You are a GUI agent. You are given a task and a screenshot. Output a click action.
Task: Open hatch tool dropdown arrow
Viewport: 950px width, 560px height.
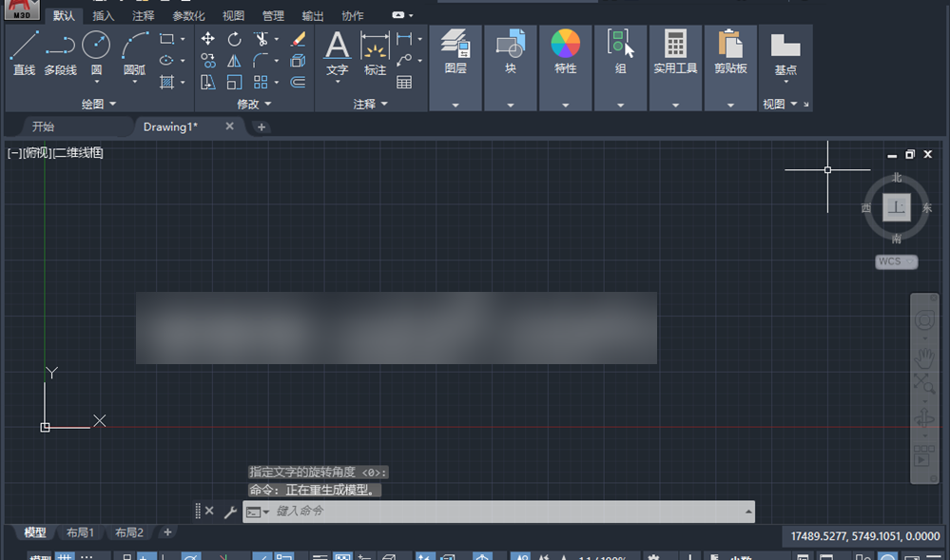click(x=183, y=82)
